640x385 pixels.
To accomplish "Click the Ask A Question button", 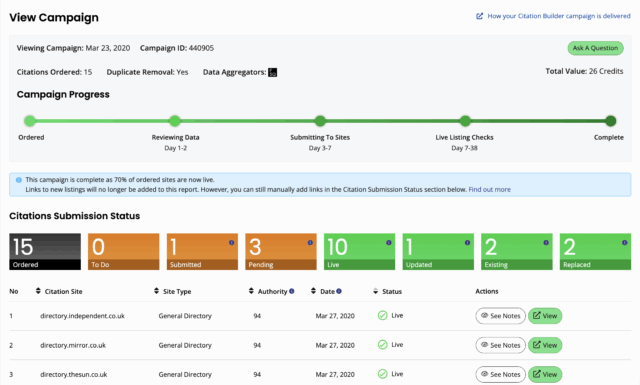I will coord(596,48).
